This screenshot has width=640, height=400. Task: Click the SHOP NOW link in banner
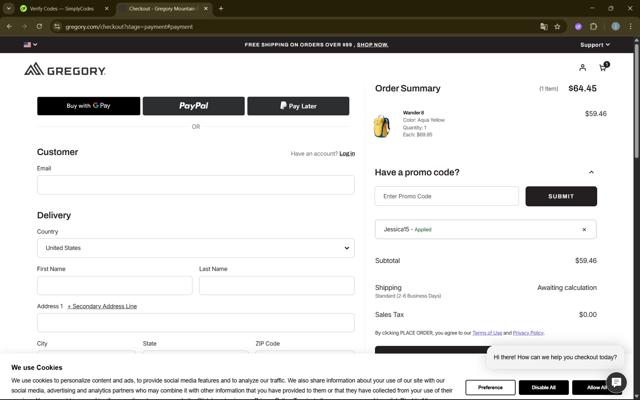372,44
